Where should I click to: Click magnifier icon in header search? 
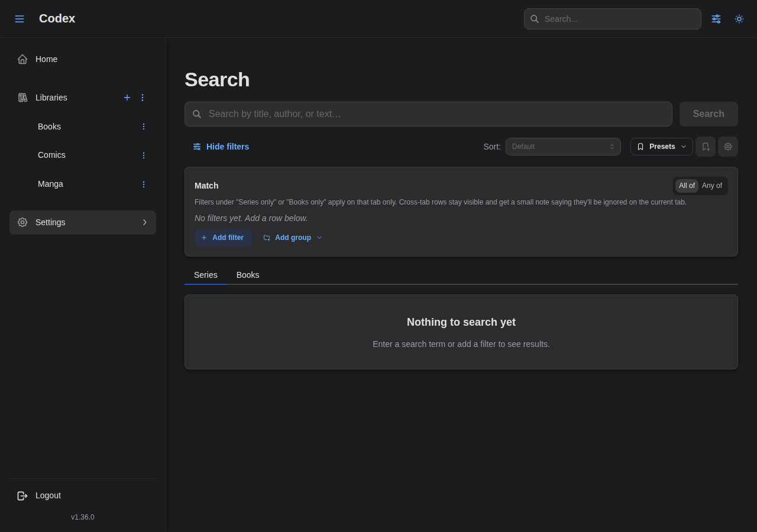(x=535, y=19)
